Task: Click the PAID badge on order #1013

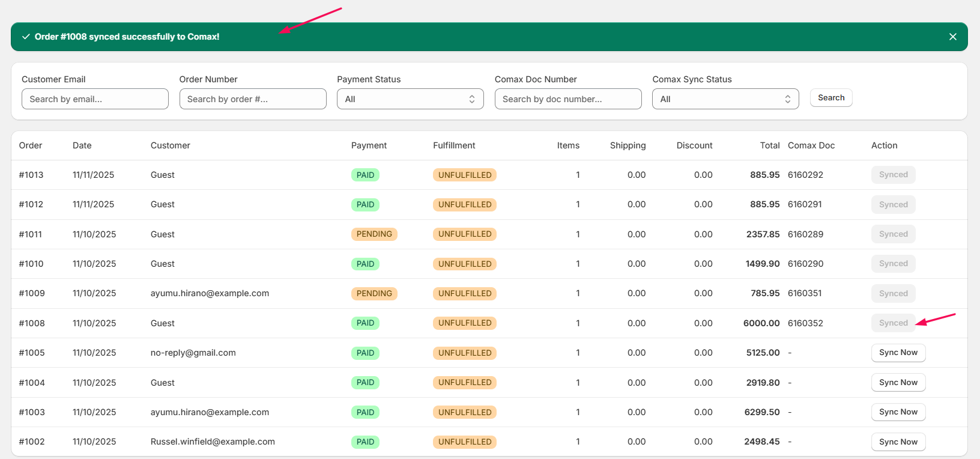Action: pyautogui.click(x=365, y=175)
